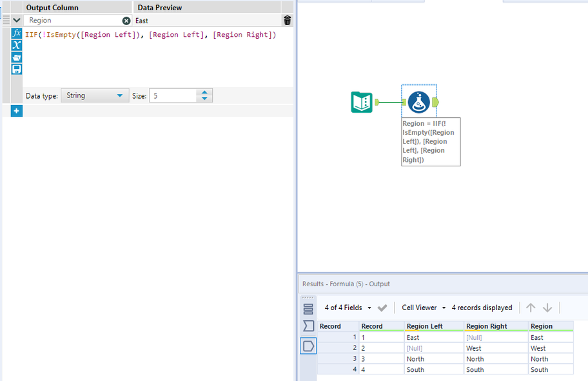Decrease Size with the down arrow

click(x=204, y=99)
